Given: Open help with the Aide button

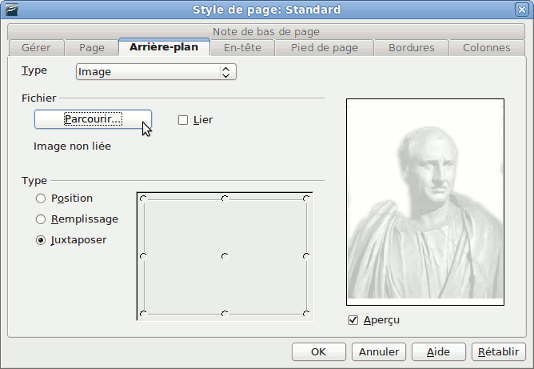Looking at the screenshot, I should point(439,352).
